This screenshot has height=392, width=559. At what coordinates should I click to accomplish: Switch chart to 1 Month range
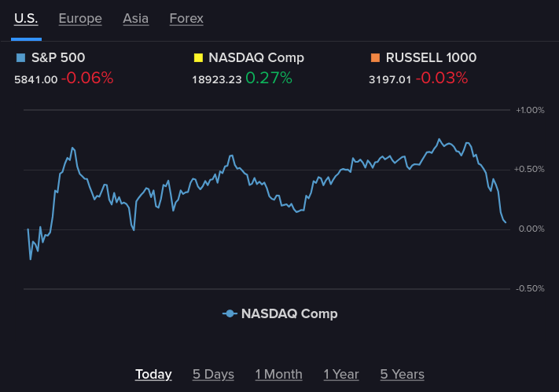coord(279,374)
